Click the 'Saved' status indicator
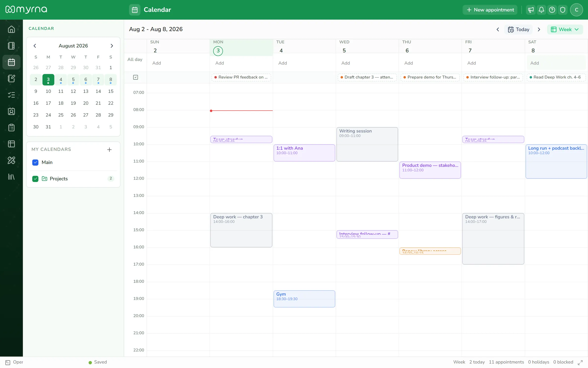The width and height of the screenshot is (588, 368). [98, 362]
